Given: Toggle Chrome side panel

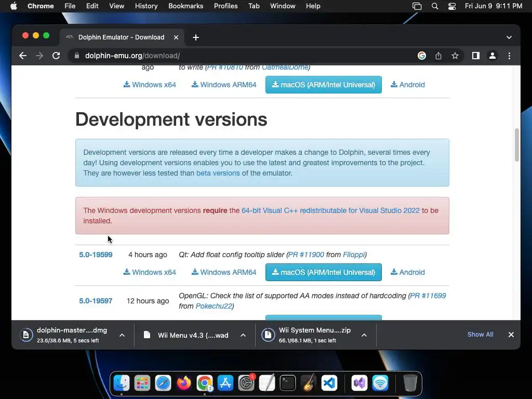Looking at the screenshot, I should [x=476, y=56].
